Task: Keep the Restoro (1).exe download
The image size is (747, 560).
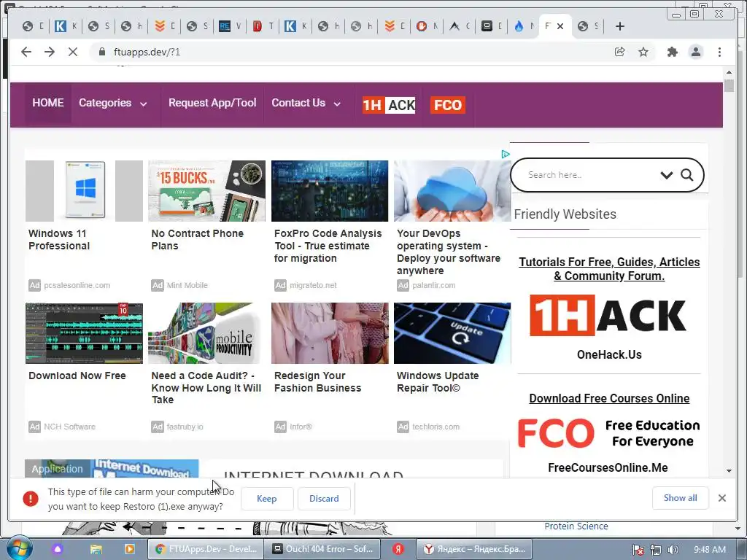Action: (x=267, y=499)
